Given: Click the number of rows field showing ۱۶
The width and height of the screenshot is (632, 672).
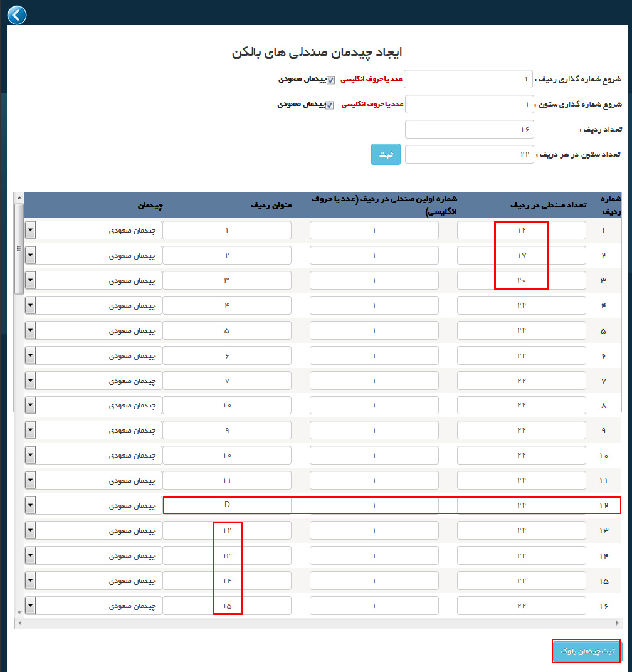Looking at the screenshot, I should click(469, 129).
